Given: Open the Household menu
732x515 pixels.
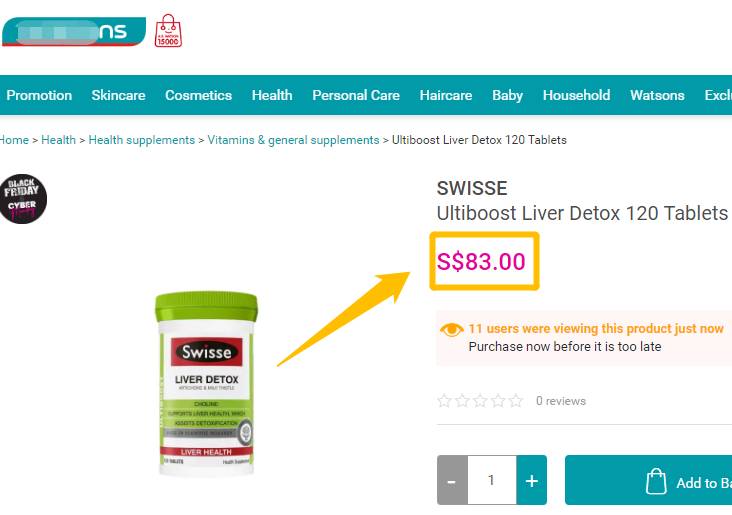Looking at the screenshot, I should click(576, 95).
